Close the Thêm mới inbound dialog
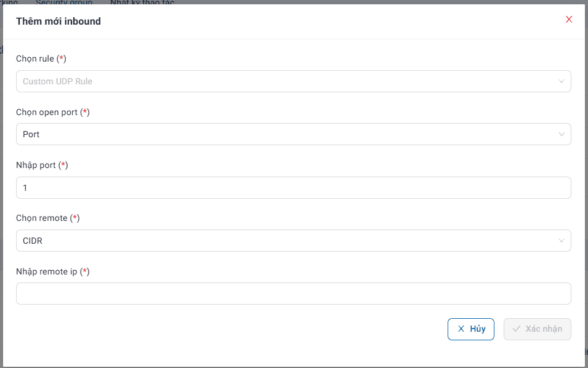Viewport: 588px width, 368px height. [569, 20]
